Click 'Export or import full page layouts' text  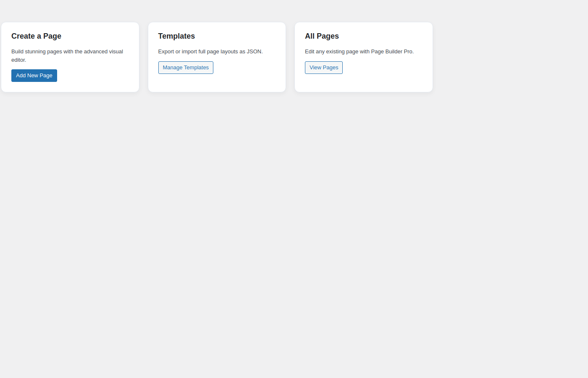pos(210,52)
